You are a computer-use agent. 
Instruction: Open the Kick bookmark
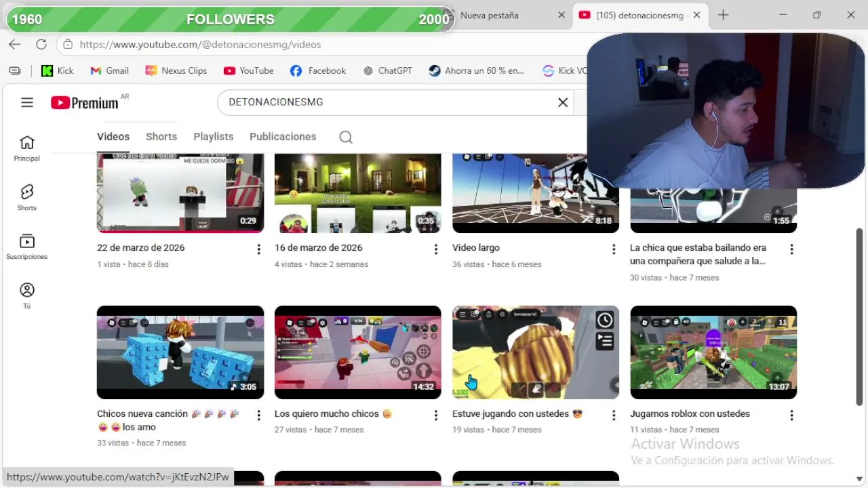(58, 70)
